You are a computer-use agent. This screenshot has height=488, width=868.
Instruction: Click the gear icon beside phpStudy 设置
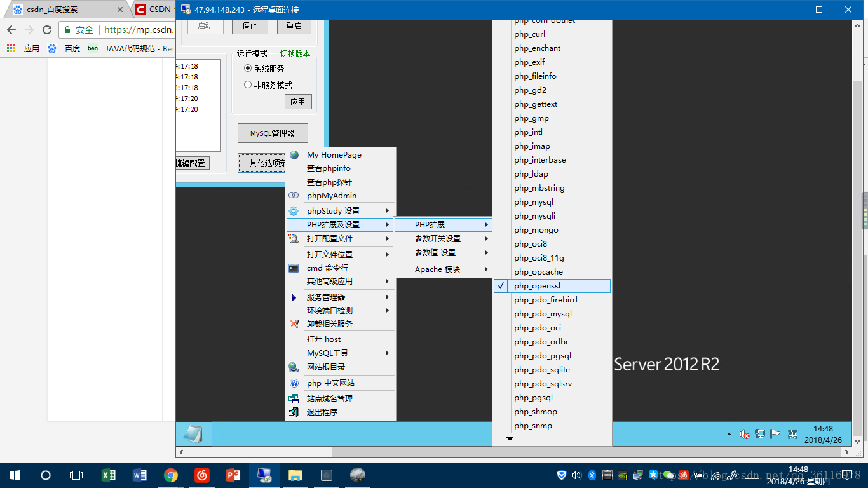(294, 211)
